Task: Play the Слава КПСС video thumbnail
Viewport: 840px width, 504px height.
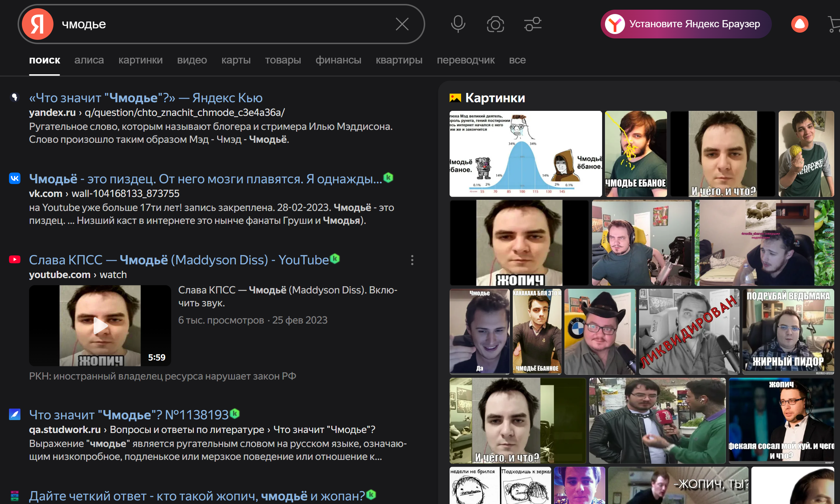Action: tap(100, 326)
